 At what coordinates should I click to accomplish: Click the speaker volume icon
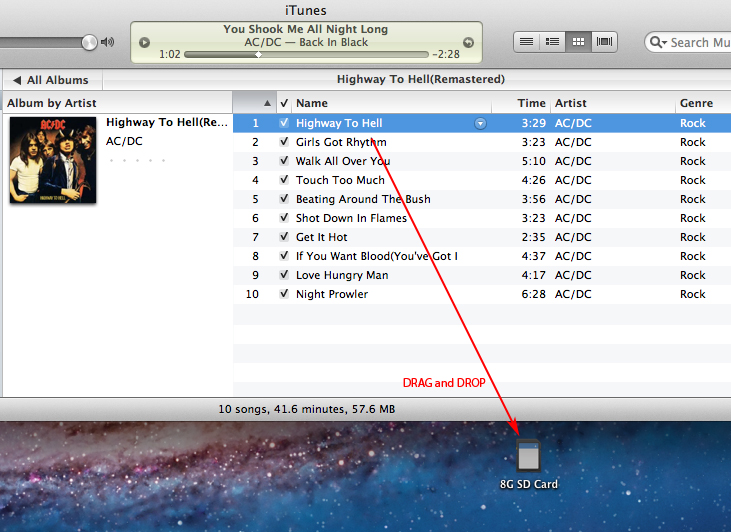pyautogui.click(x=107, y=42)
